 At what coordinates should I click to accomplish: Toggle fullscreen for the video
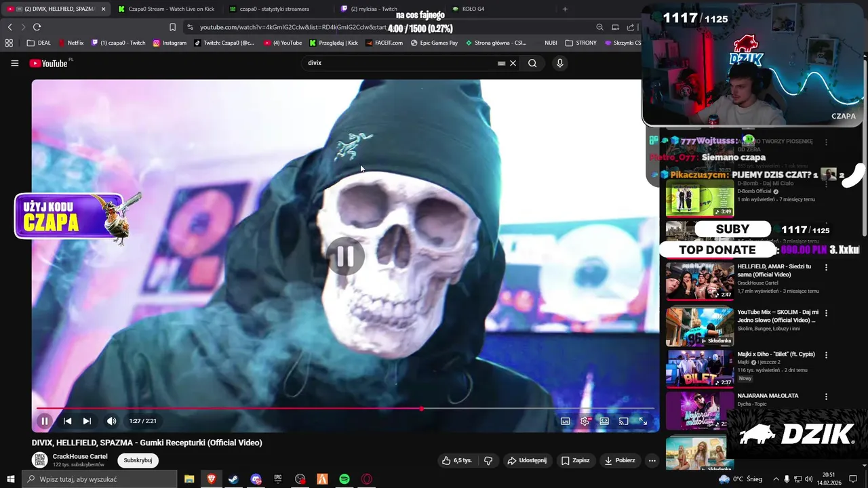643,421
